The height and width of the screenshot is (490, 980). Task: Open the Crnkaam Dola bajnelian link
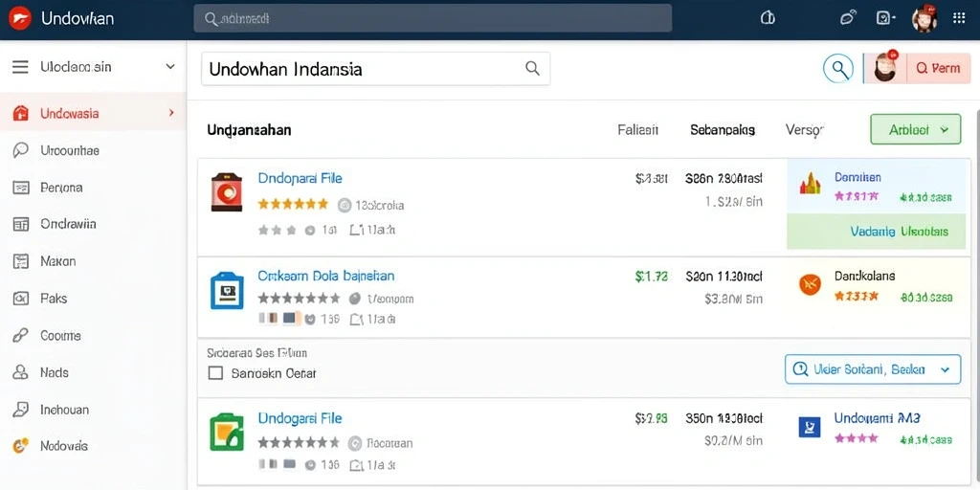pyautogui.click(x=326, y=276)
